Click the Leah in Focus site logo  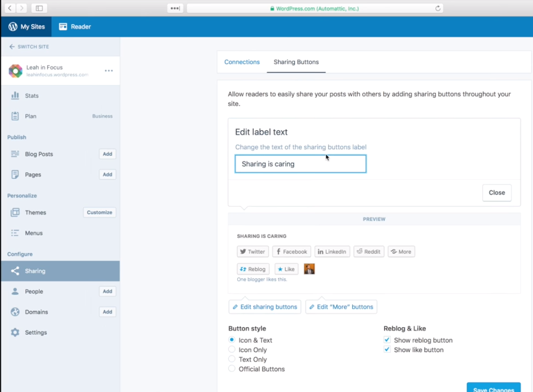pos(15,71)
